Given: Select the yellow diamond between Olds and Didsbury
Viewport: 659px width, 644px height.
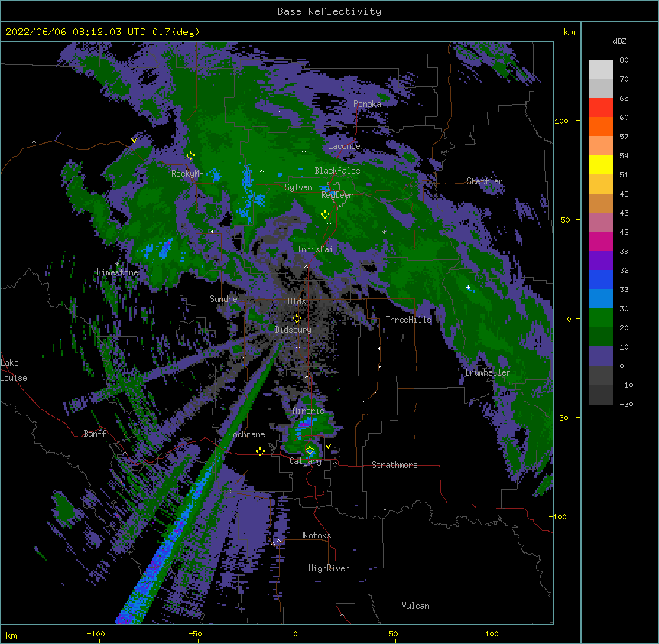Looking at the screenshot, I should [x=297, y=319].
